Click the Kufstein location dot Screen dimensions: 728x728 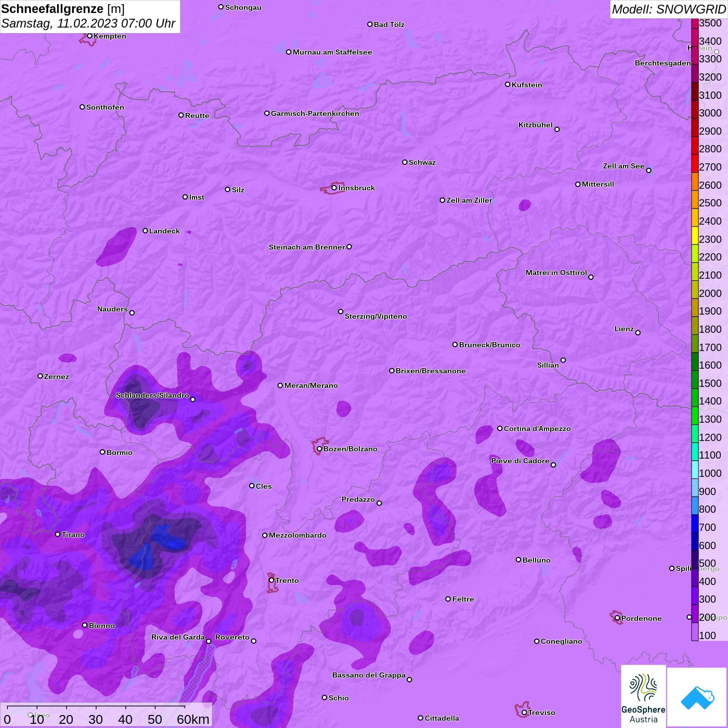[508, 84]
